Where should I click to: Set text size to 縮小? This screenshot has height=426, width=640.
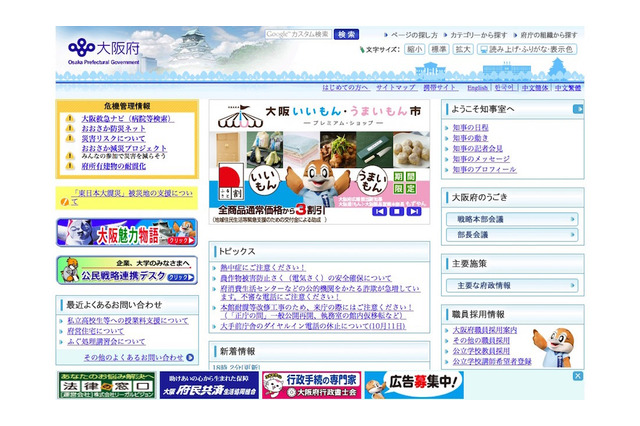tap(414, 49)
